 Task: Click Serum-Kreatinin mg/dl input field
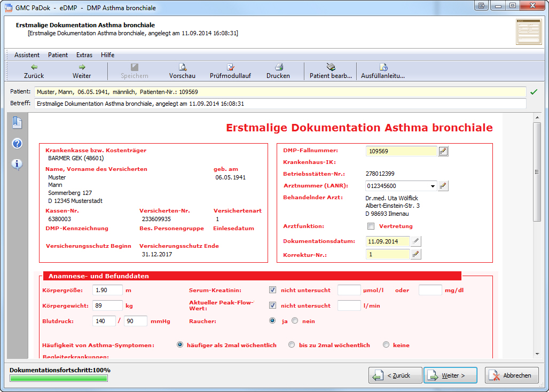pos(430,290)
